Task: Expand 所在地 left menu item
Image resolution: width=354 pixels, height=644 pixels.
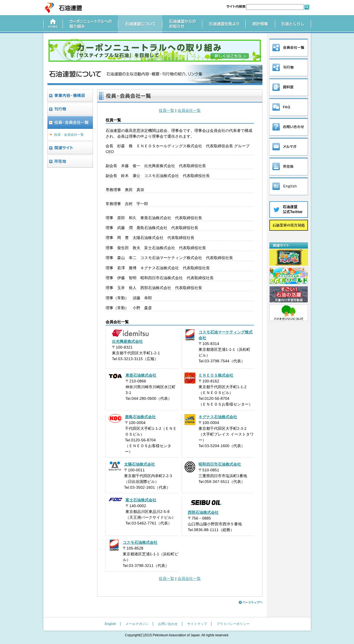Action: (70, 161)
